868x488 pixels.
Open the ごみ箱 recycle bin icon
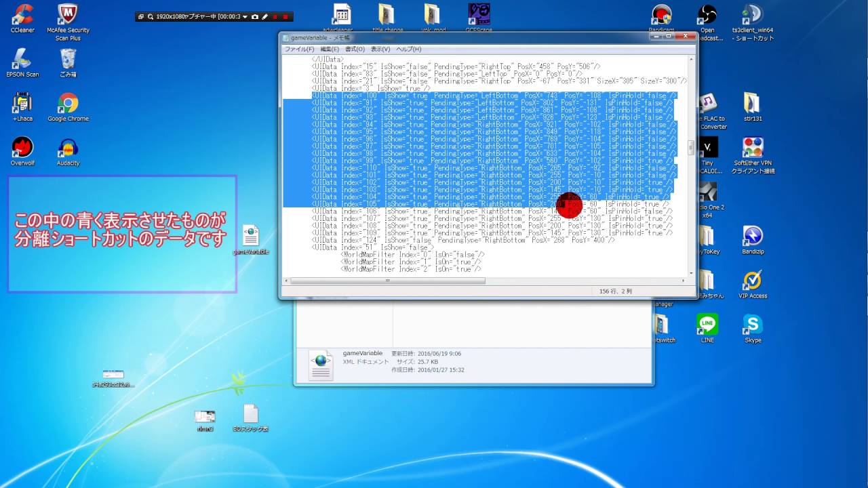(68, 62)
